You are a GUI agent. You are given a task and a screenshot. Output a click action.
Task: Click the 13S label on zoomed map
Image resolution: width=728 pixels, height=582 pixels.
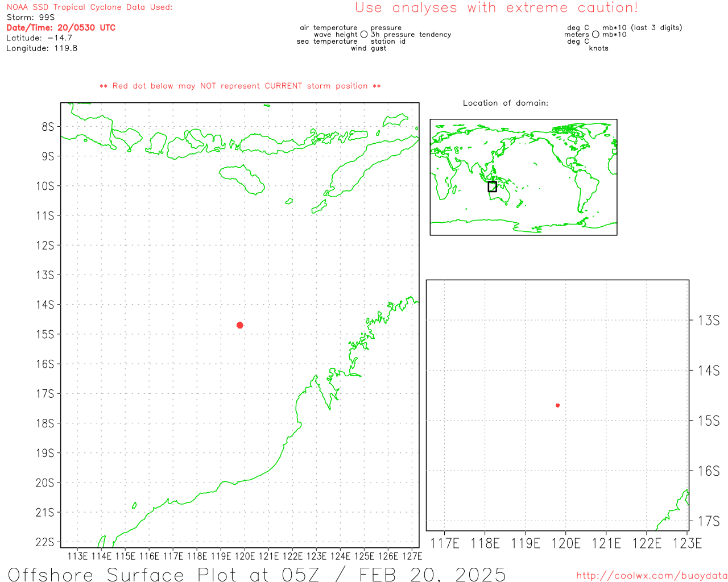(709, 321)
